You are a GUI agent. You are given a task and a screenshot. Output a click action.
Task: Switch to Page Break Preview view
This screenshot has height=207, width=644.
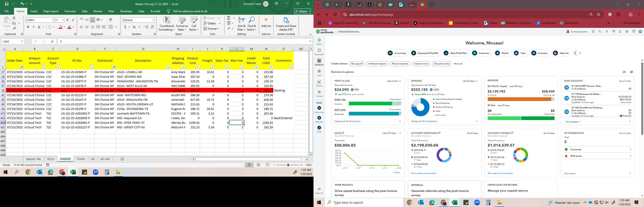coord(268,165)
